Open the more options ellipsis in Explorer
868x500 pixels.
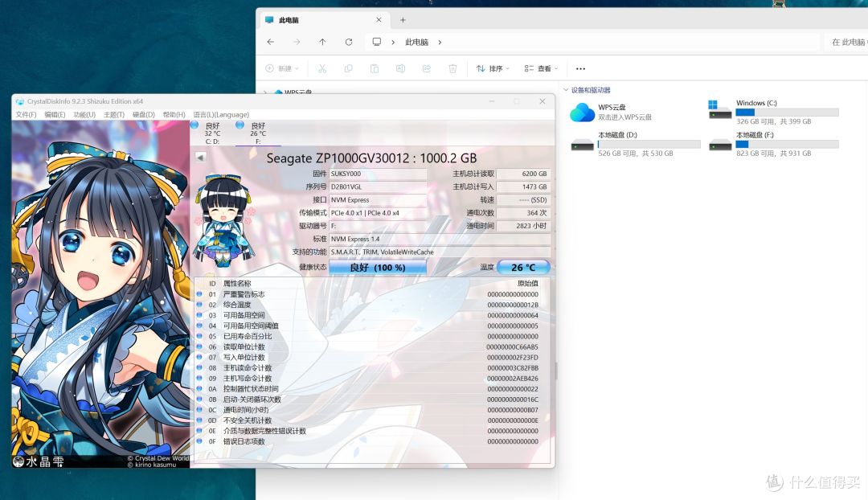coord(580,68)
